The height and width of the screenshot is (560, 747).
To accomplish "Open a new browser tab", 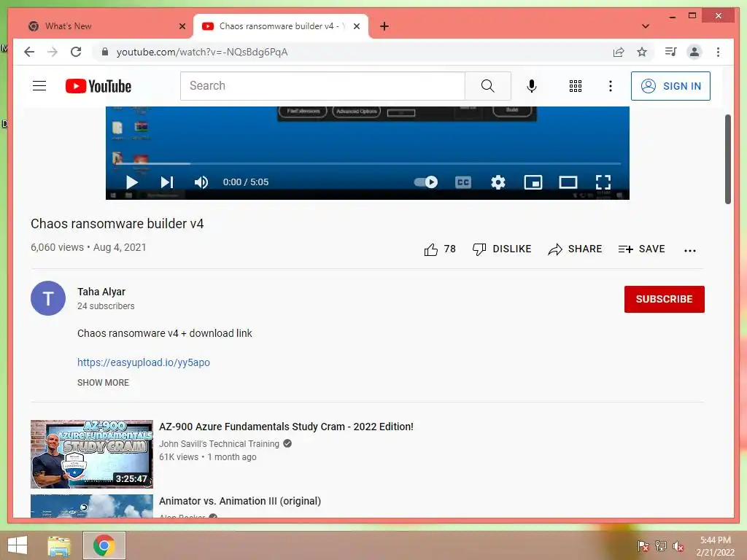I will pos(384,26).
